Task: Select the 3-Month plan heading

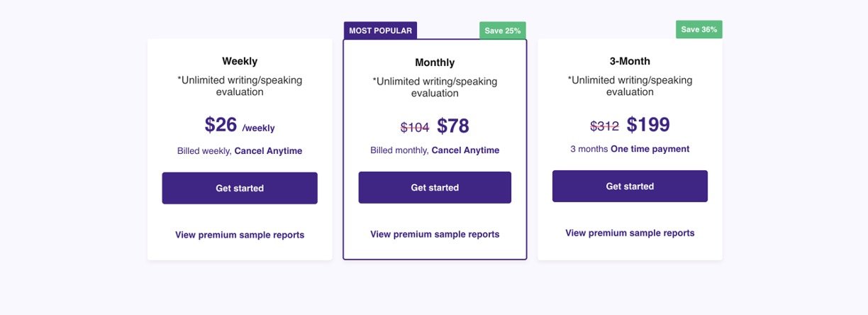Action: (630, 61)
